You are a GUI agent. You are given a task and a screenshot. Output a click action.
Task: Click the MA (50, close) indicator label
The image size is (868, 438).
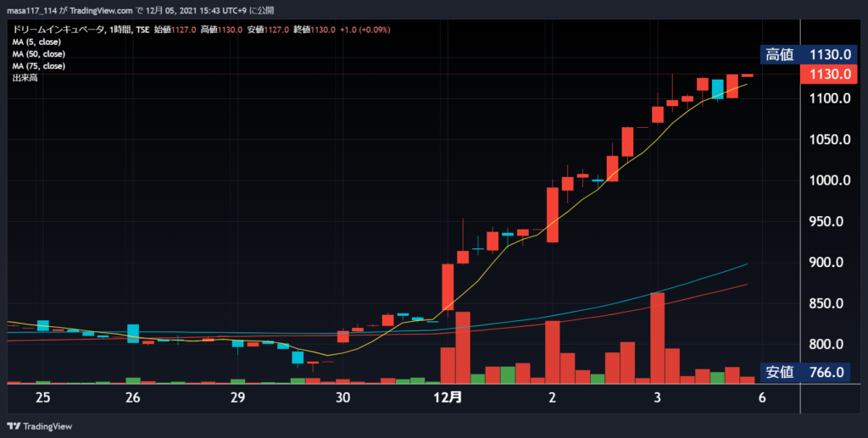pos(39,54)
